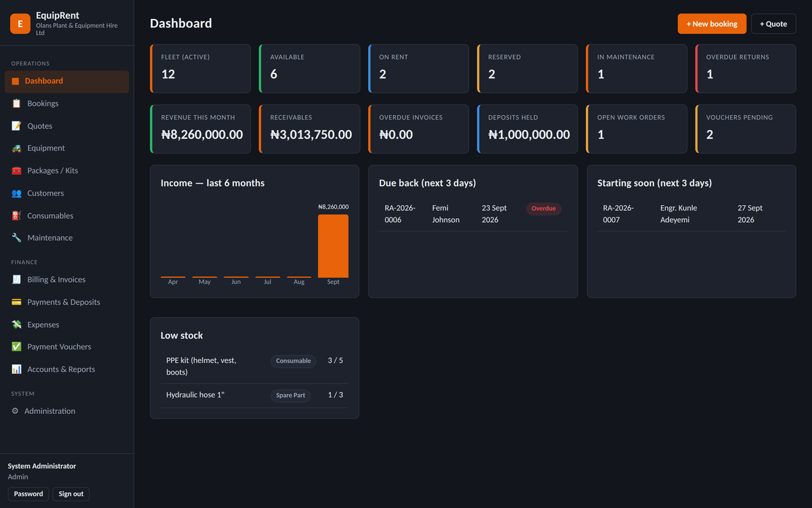Screen dimensions: 812x508
Task: Click the Password button
Action: click(28, 494)
